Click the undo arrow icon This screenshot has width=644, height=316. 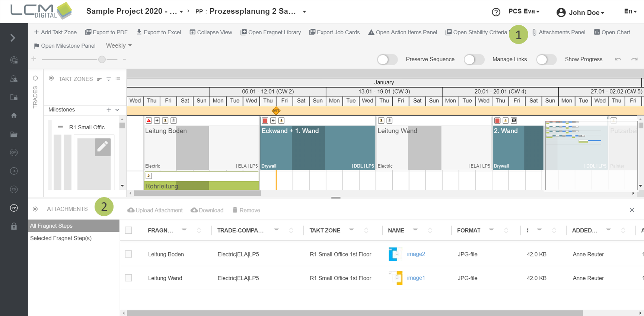coord(618,59)
